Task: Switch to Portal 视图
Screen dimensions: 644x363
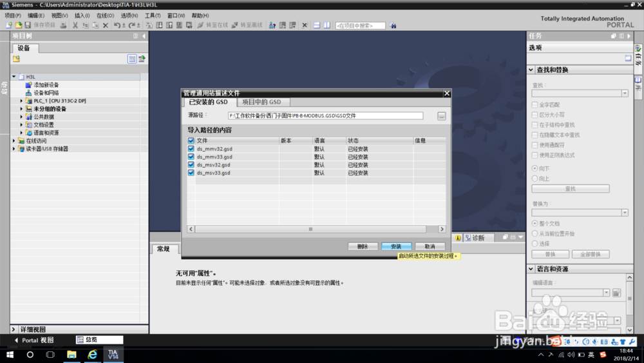Action: (34, 340)
